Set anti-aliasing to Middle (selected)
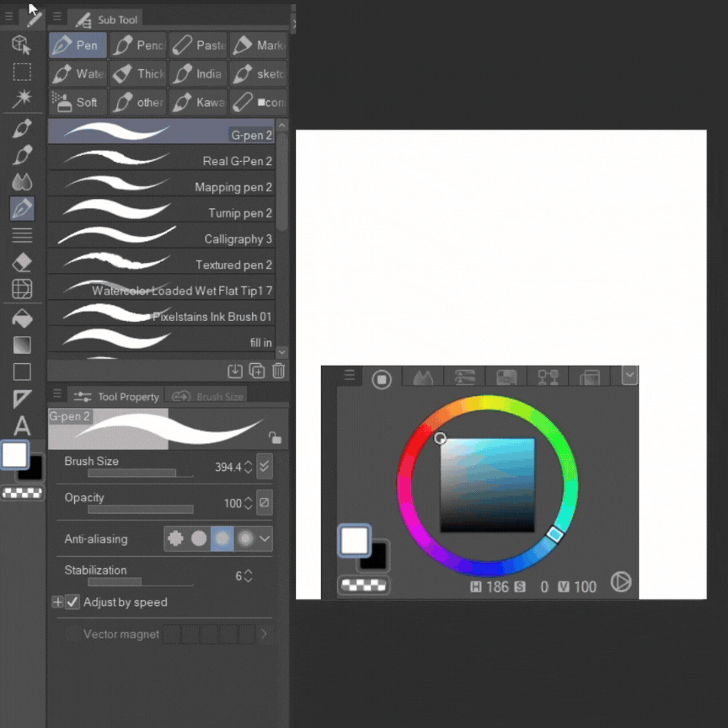 222,538
